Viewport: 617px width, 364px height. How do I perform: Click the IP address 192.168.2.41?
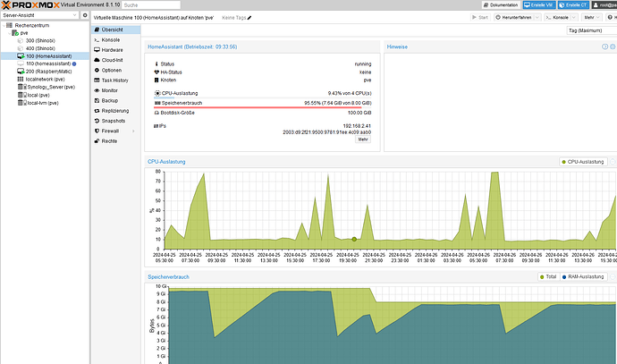[x=357, y=126]
